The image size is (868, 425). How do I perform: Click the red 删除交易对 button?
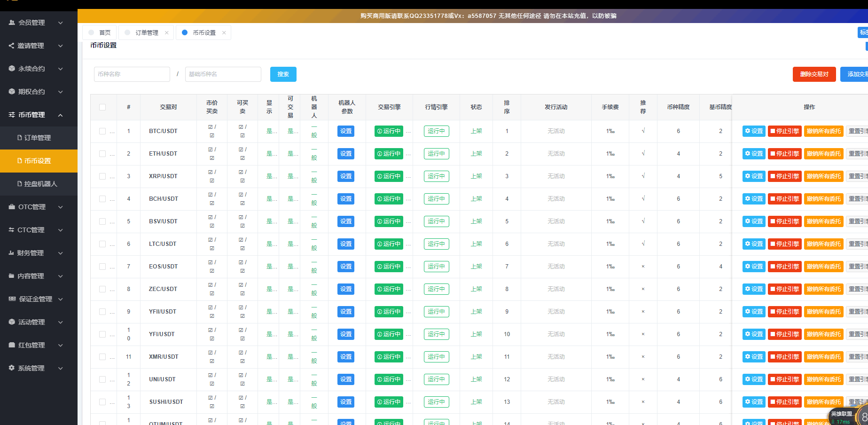(814, 74)
